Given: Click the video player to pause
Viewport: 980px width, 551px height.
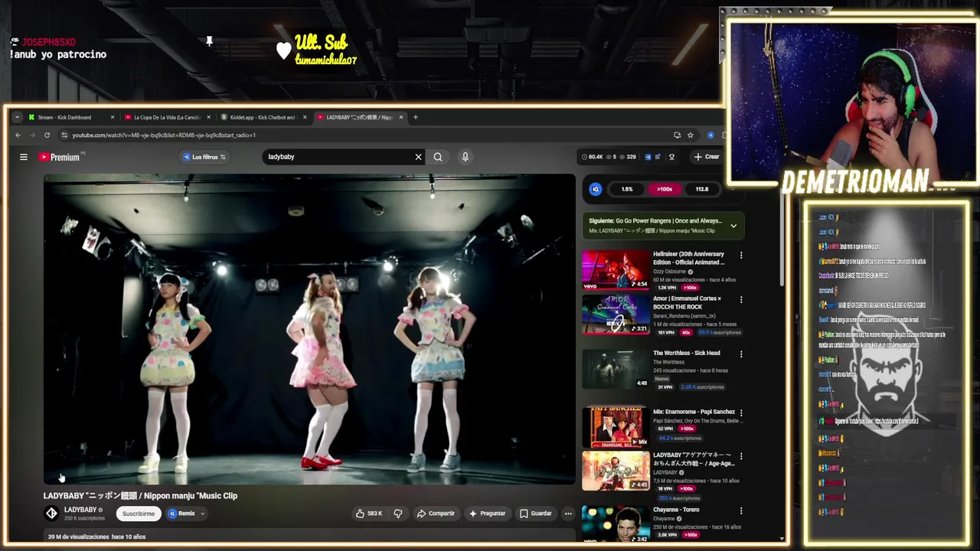Looking at the screenshot, I should (309, 329).
